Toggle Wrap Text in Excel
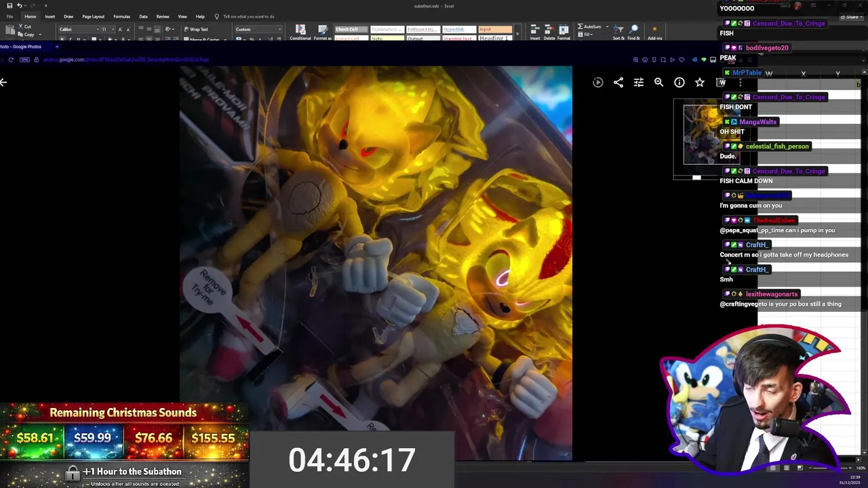This screenshot has height=488, width=868. pos(197,29)
